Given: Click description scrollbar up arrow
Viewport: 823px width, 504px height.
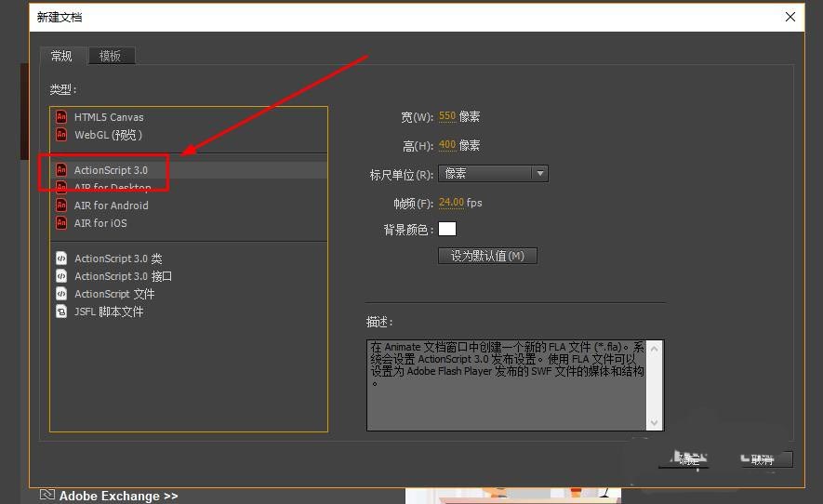Looking at the screenshot, I should [654, 348].
